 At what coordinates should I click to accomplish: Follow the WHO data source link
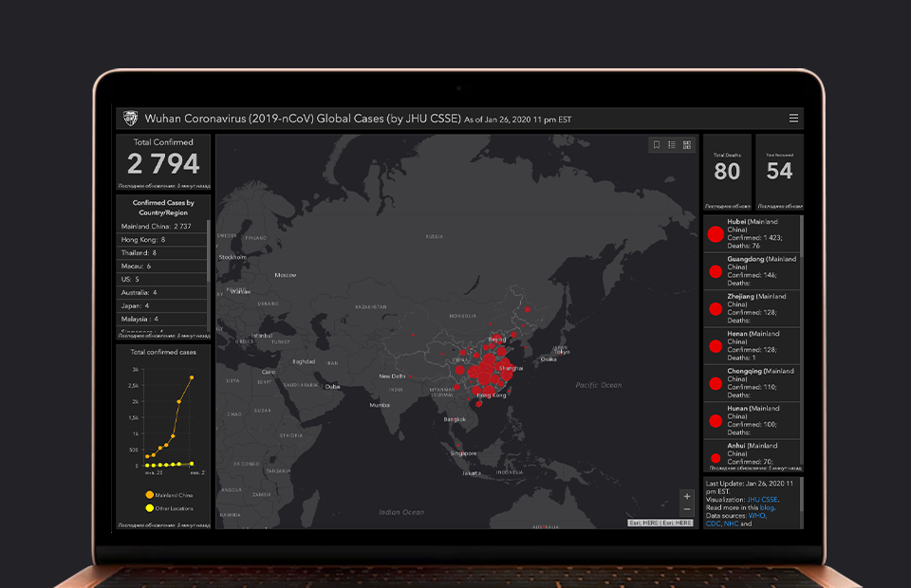click(x=756, y=515)
